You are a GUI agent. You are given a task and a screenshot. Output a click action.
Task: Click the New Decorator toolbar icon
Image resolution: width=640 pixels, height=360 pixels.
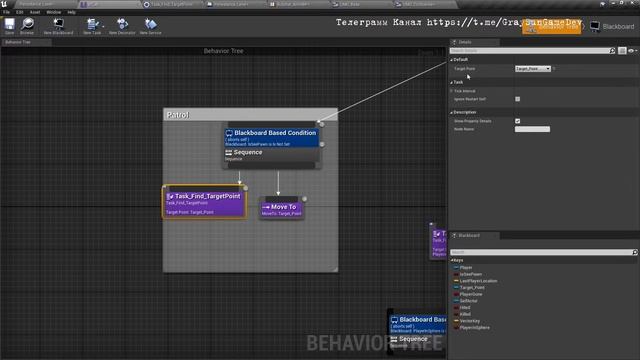coord(122,26)
